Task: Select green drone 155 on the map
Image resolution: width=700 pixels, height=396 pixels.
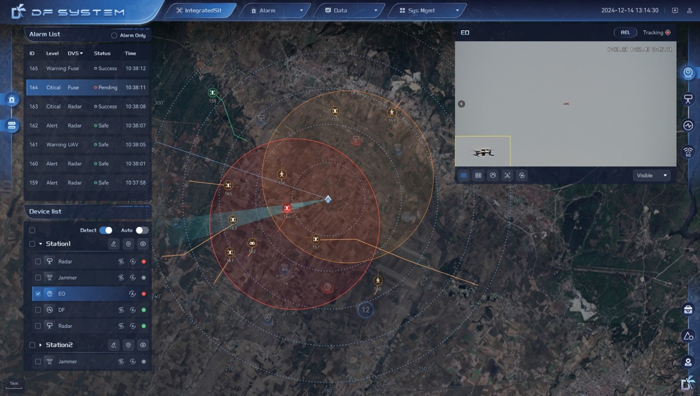Action: coord(213,93)
